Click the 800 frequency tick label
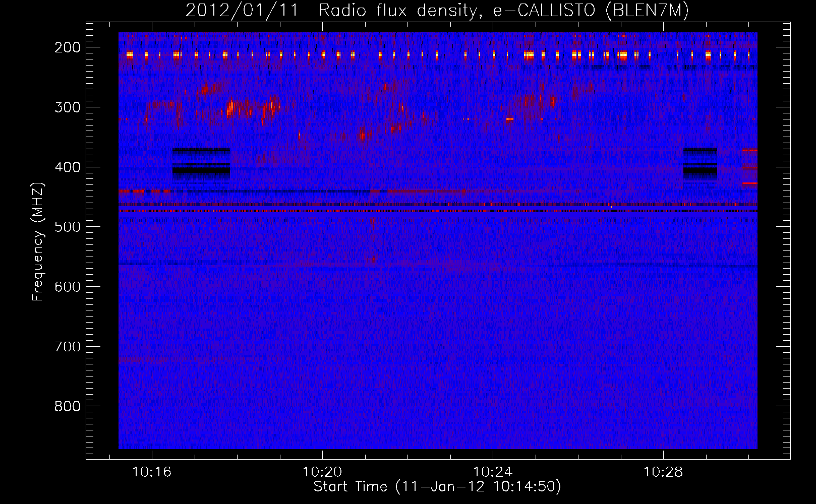This screenshot has height=504, width=816. 68,406
